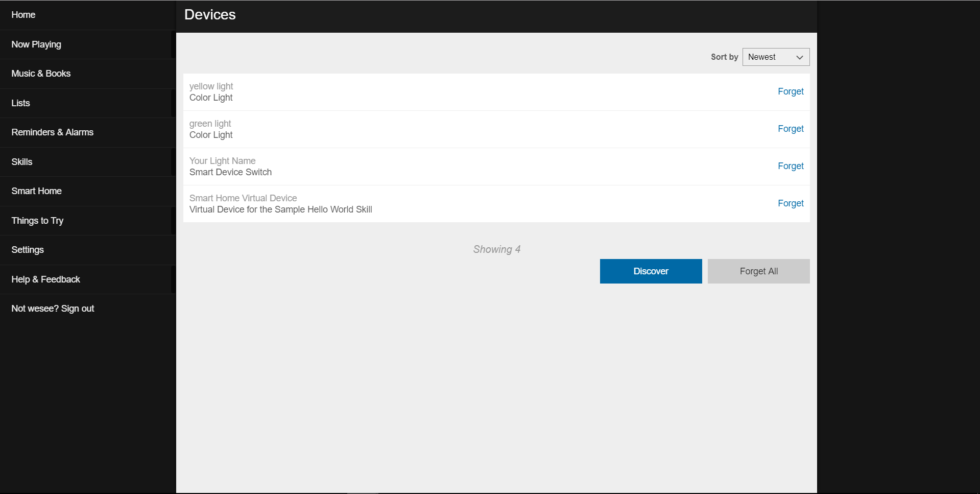980x494 pixels.
Task: Open Lists from the sidebar
Action: (x=21, y=103)
